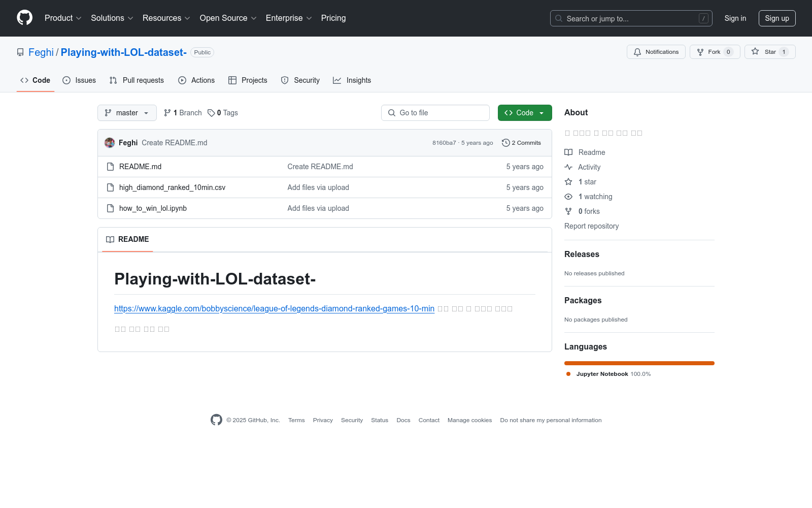The image size is (812, 508).
Task: Click the Sign up button
Action: (777, 18)
